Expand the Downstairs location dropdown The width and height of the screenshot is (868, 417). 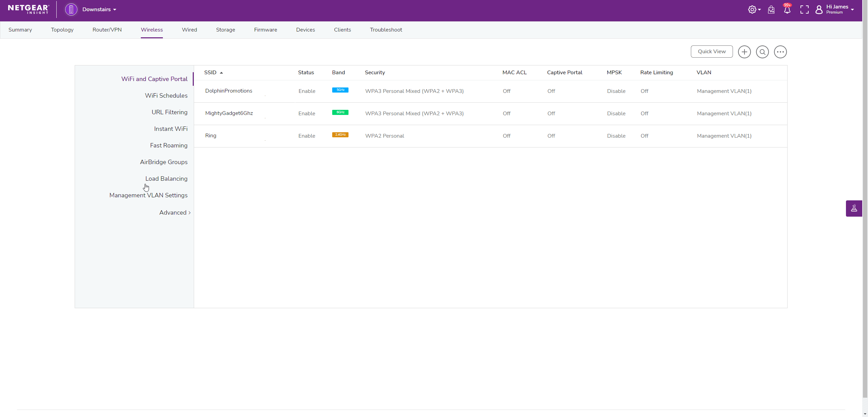pos(99,9)
